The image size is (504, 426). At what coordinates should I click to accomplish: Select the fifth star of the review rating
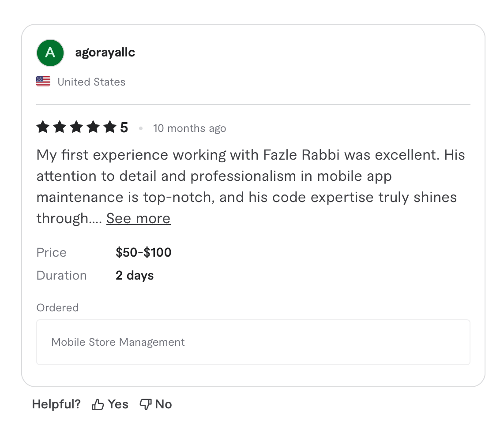110,127
